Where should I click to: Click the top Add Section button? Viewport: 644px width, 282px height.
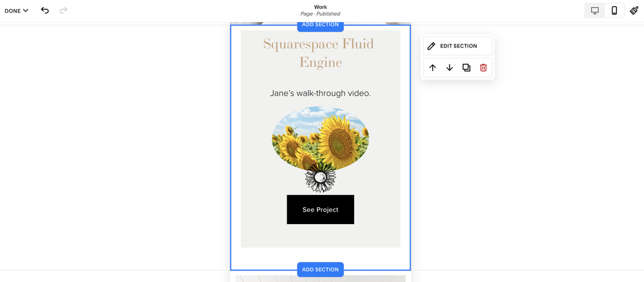pyautogui.click(x=320, y=26)
